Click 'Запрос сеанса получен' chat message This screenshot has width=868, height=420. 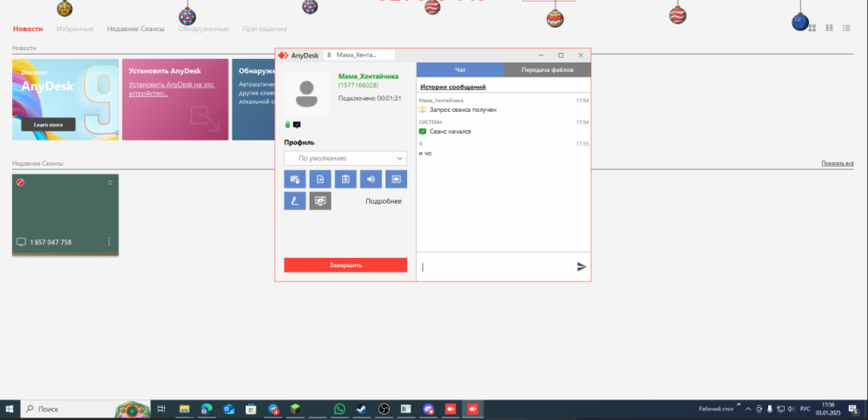pos(463,110)
